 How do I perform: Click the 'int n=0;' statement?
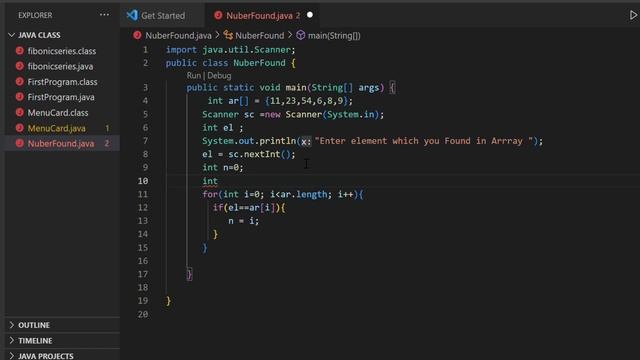[x=223, y=167]
